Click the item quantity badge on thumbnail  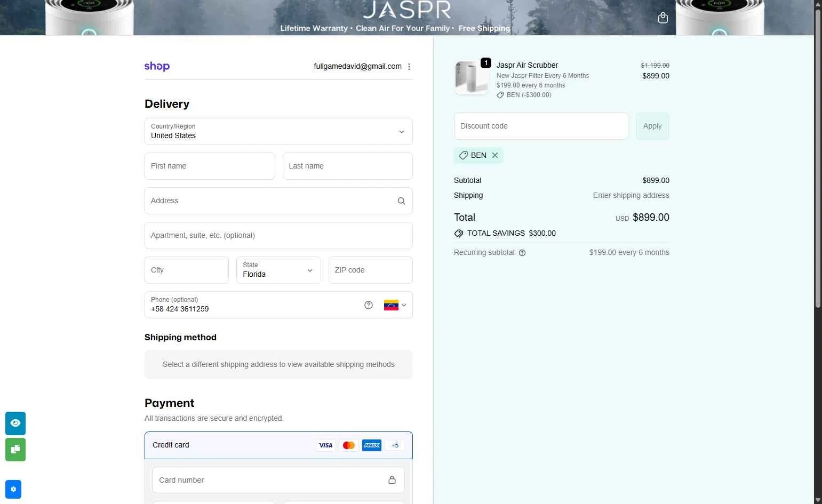(486, 63)
